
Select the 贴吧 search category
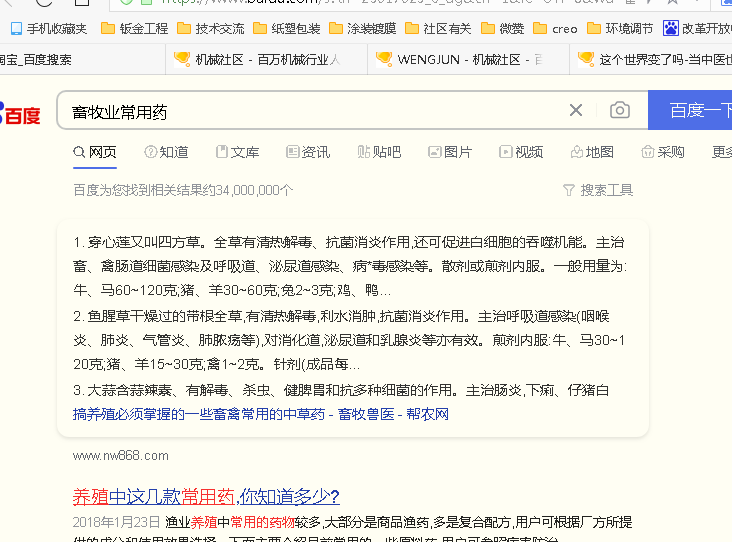(379, 152)
